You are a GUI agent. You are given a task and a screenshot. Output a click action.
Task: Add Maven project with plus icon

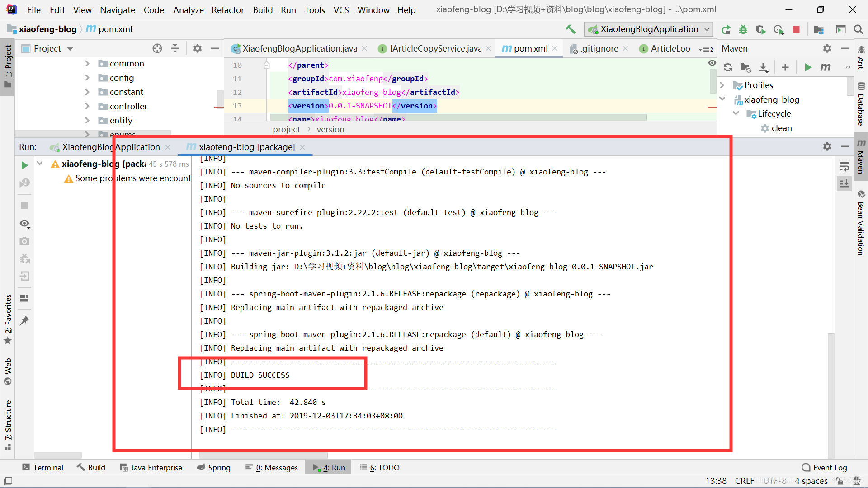point(785,67)
